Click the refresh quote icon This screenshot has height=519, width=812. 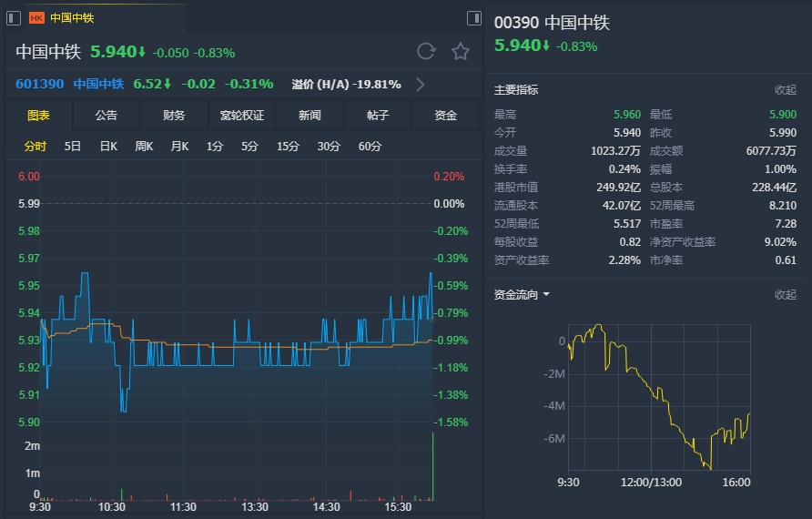(x=426, y=52)
